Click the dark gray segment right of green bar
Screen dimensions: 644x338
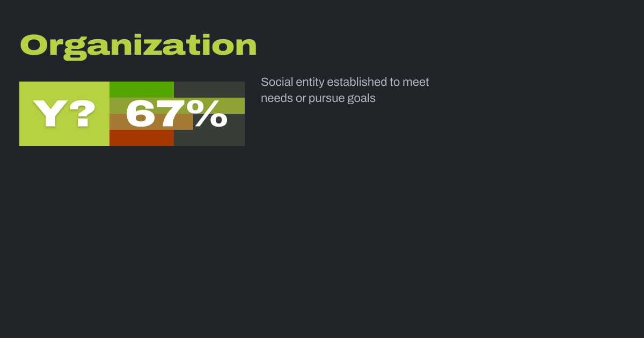(x=209, y=89)
